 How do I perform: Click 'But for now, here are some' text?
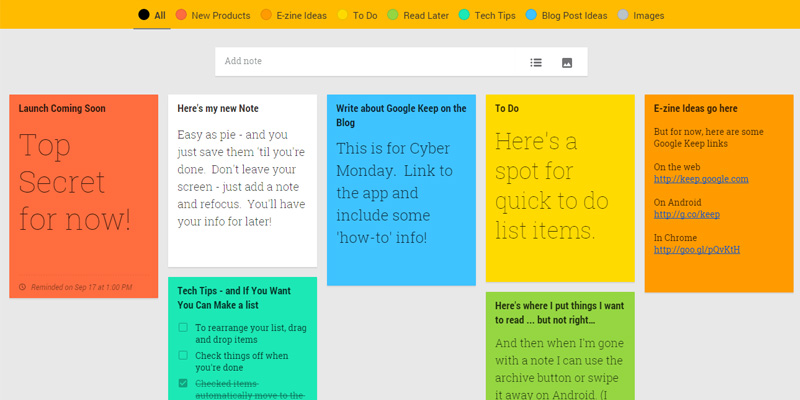tap(709, 137)
